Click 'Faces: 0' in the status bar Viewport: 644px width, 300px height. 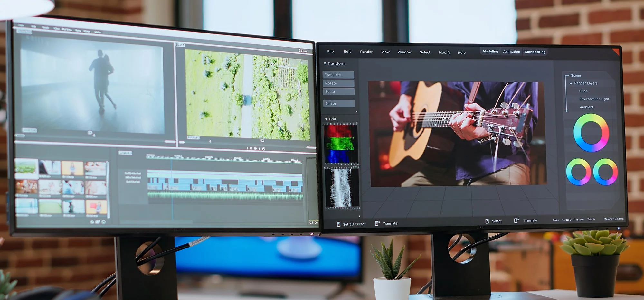(579, 220)
